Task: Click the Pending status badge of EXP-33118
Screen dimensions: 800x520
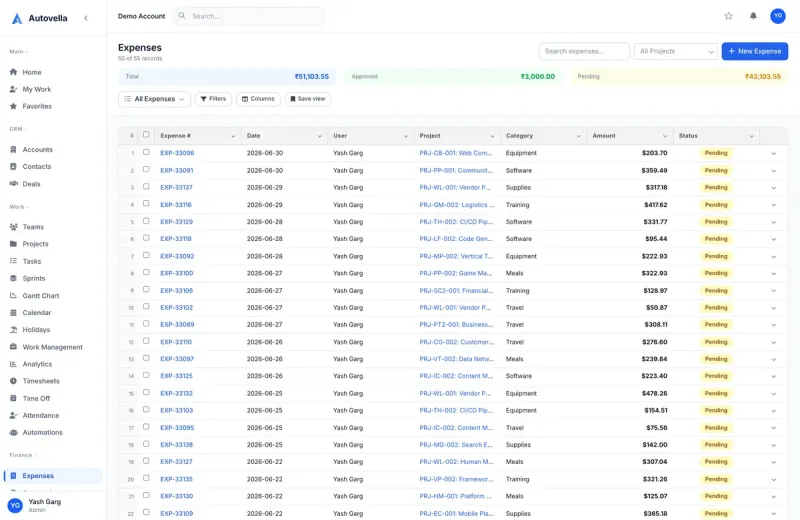Action: [x=716, y=239]
